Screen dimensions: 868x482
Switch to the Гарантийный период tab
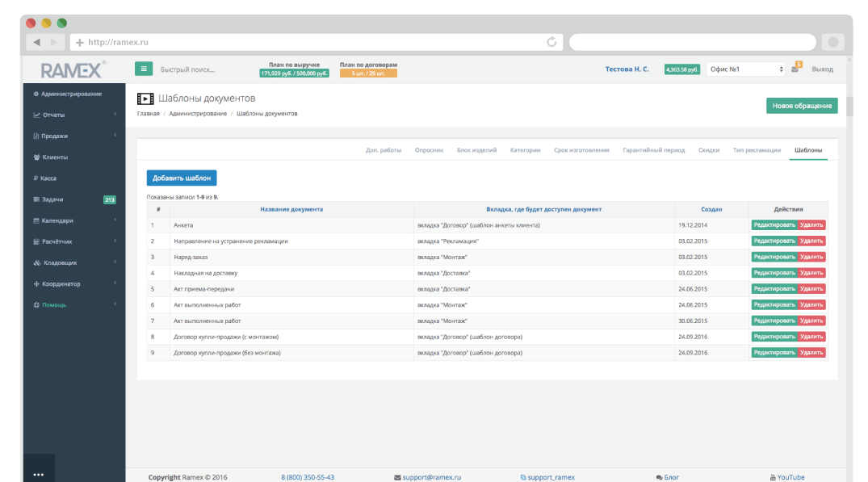(654, 150)
